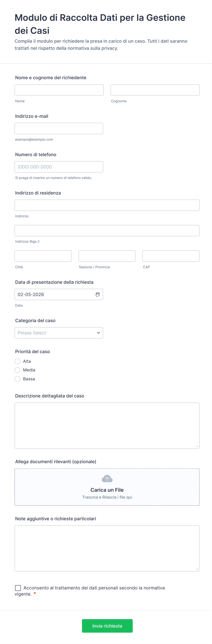Select the Bassa priority radio button

(18, 379)
